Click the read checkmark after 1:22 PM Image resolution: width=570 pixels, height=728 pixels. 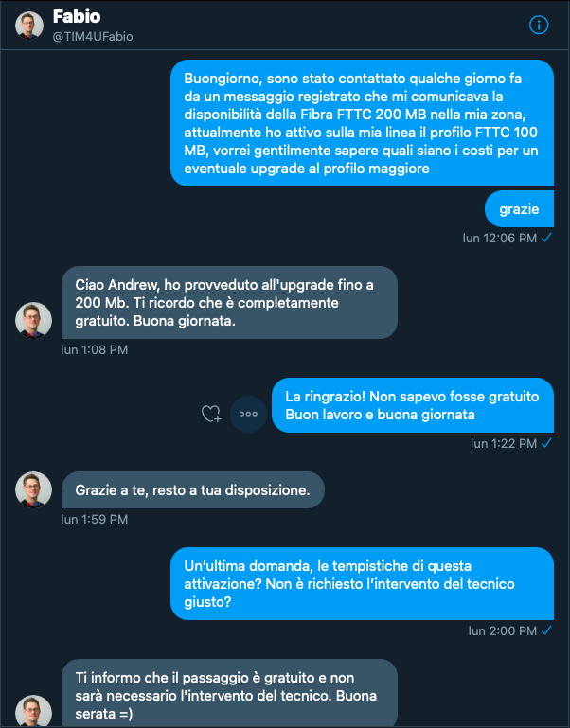point(546,443)
